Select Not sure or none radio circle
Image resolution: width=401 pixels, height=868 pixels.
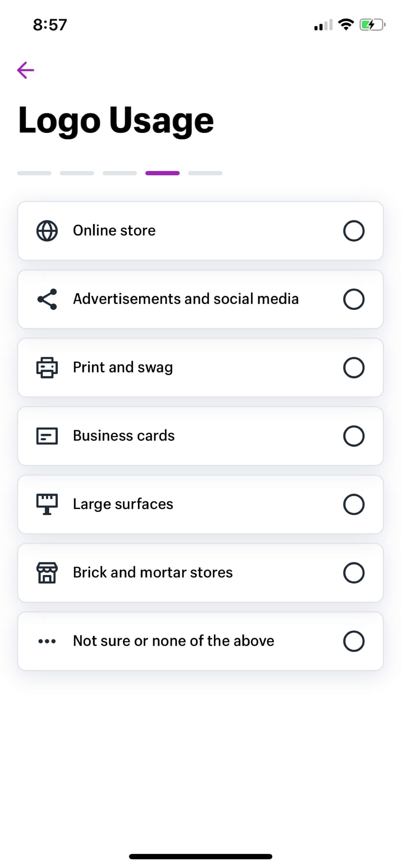[354, 641]
